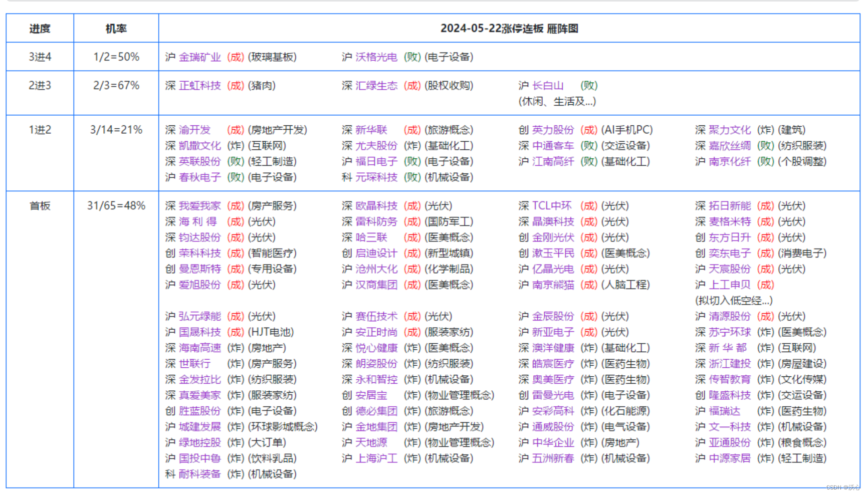Select the 长白山 stock link
This screenshot has width=868, height=495.
[548, 86]
